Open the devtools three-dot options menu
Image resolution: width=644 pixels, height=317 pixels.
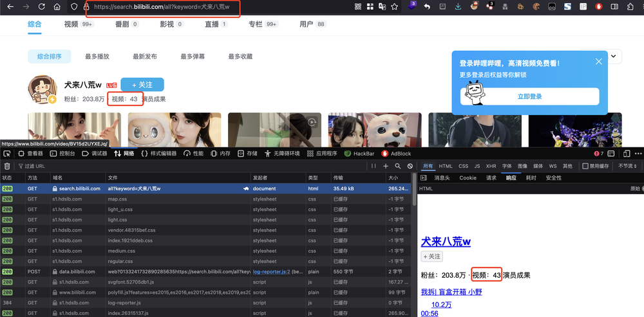pos(638,154)
